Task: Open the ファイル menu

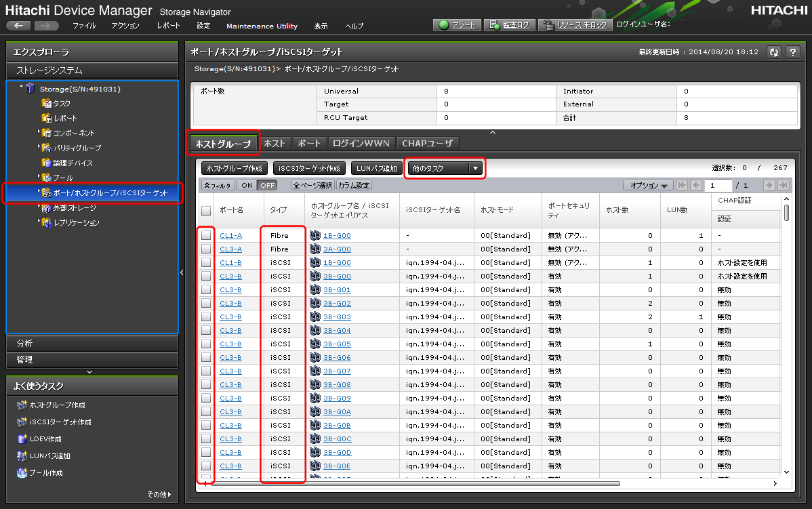Action: click(x=84, y=25)
